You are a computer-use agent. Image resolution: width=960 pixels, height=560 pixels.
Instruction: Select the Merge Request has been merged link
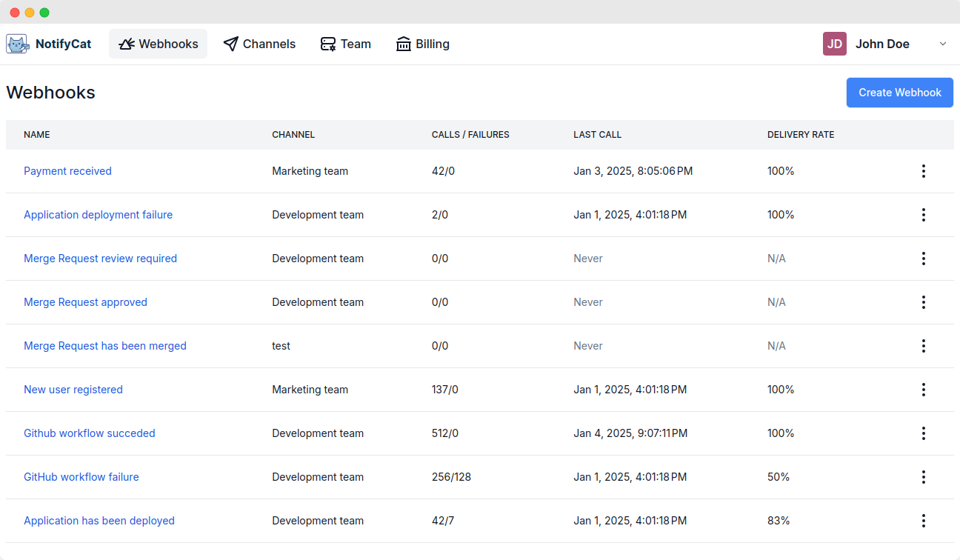pos(105,346)
